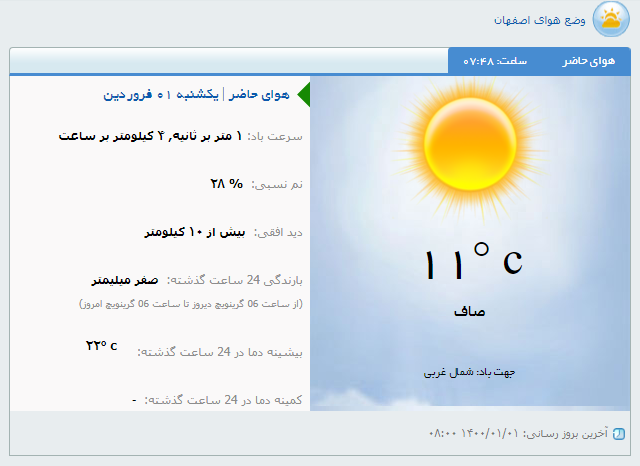The height and width of the screenshot is (466, 640).
Task: Click the small update icon in the footer
Action: 618,434
